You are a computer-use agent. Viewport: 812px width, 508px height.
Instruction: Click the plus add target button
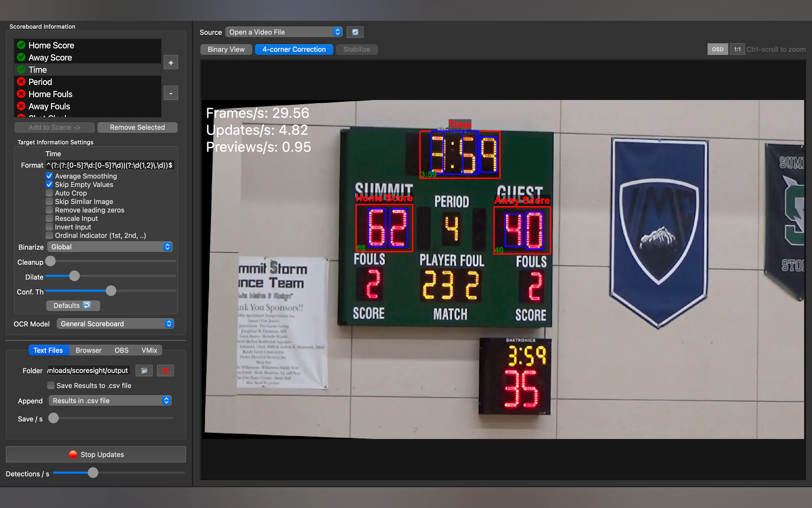coord(170,63)
